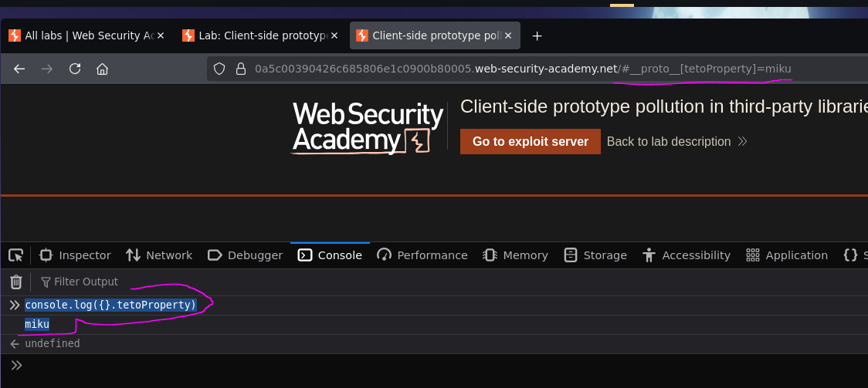The width and height of the screenshot is (868, 388).
Task: Activate the element picker tool
Action: (x=16, y=255)
